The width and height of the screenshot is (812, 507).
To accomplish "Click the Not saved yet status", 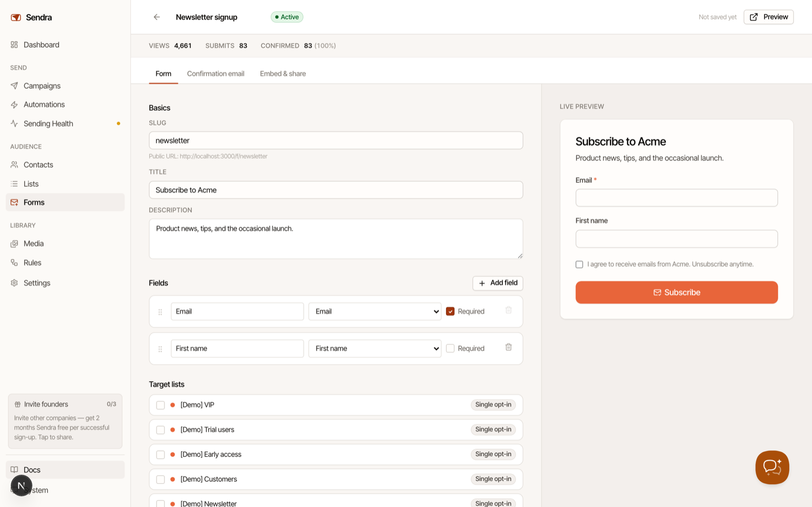I will pyautogui.click(x=717, y=17).
